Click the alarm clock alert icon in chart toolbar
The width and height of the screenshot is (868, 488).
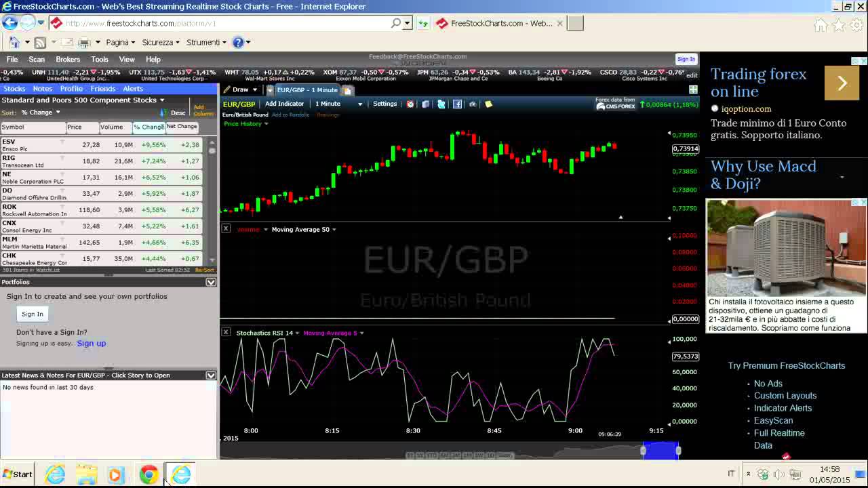(x=410, y=104)
